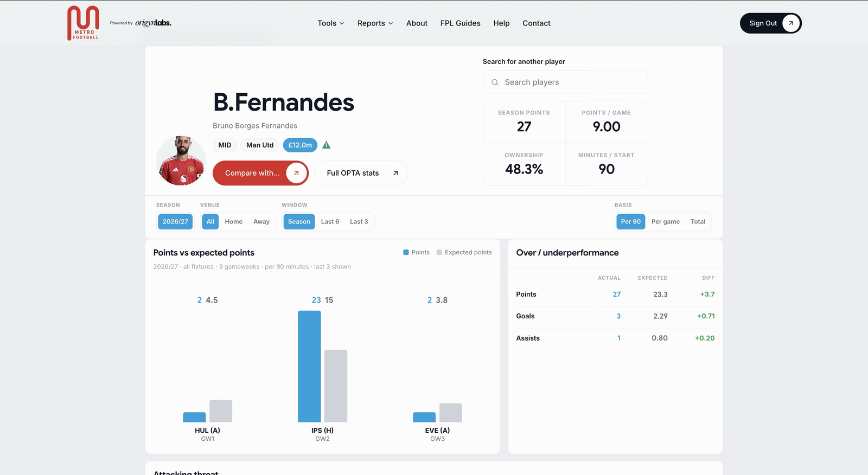Image resolution: width=868 pixels, height=475 pixels.
Task: Click the Origyn Labs logo
Action: (x=153, y=23)
